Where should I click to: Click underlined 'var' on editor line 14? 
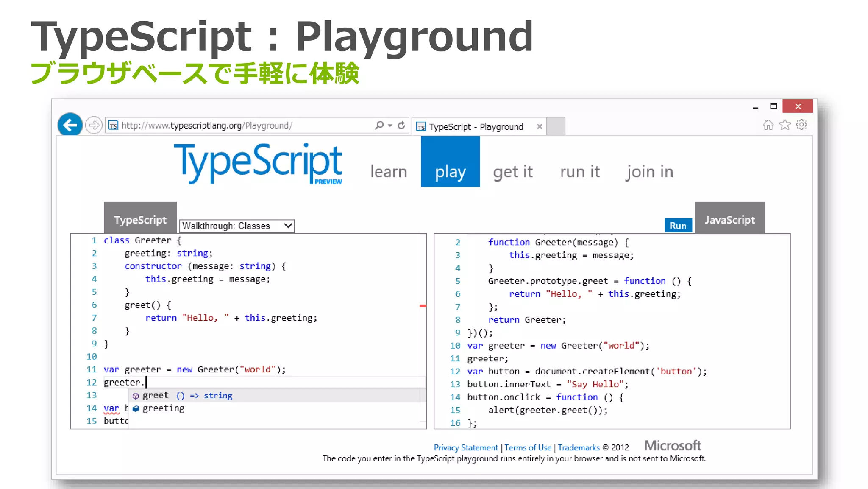[111, 408]
